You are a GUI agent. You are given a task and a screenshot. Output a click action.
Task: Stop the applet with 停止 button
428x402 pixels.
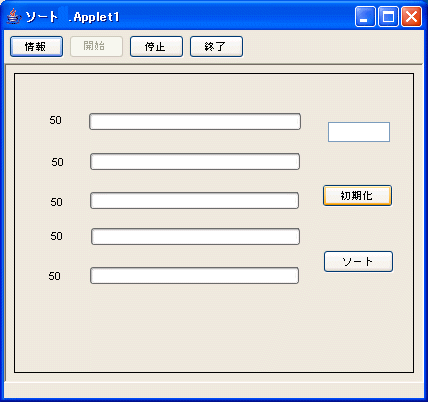pos(156,46)
